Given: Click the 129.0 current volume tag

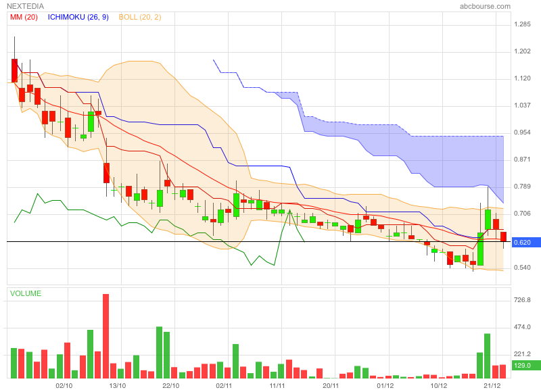Looking at the screenshot, I should click(x=526, y=366).
